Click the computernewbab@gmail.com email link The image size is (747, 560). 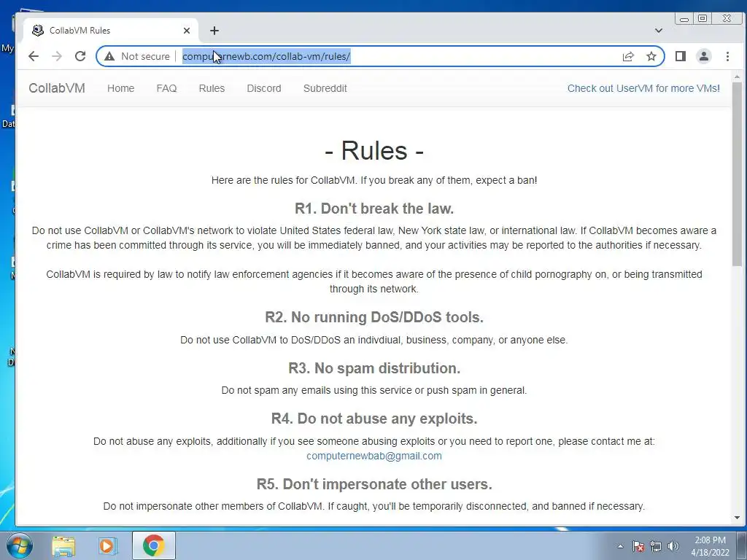(374, 456)
